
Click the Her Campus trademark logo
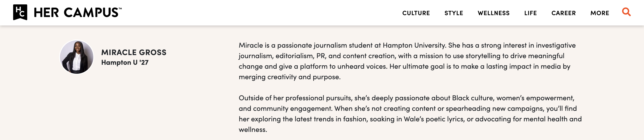click(76, 12)
